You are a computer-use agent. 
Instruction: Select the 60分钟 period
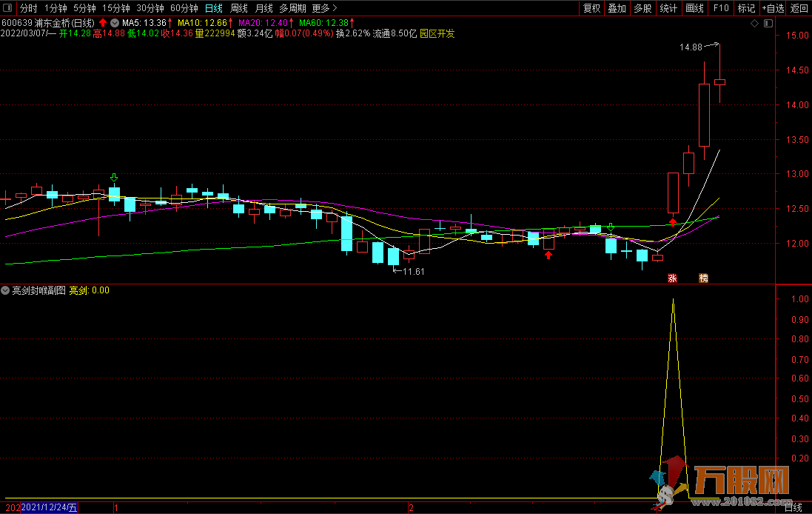coord(184,8)
